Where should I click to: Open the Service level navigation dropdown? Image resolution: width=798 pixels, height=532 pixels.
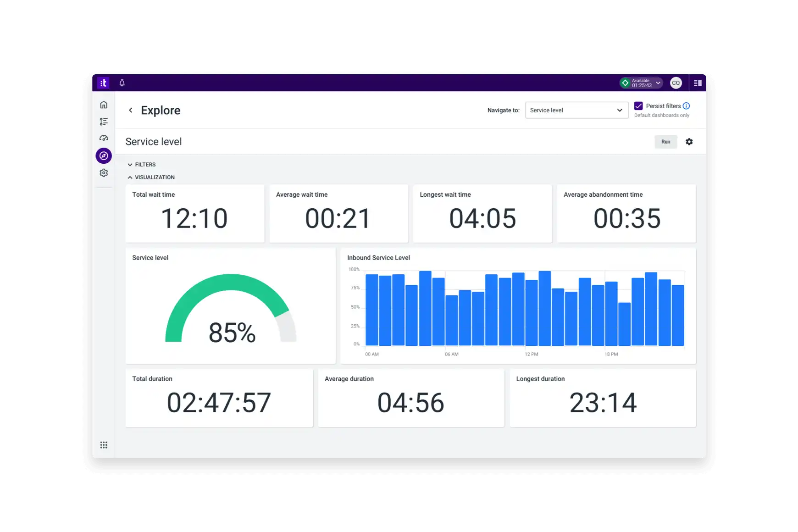pyautogui.click(x=576, y=110)
